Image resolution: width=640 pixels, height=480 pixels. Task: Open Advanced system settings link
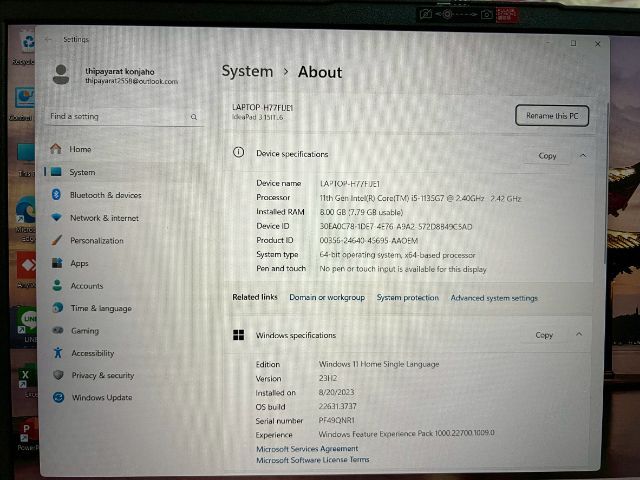pyautogui.click(x=494, y=298)
